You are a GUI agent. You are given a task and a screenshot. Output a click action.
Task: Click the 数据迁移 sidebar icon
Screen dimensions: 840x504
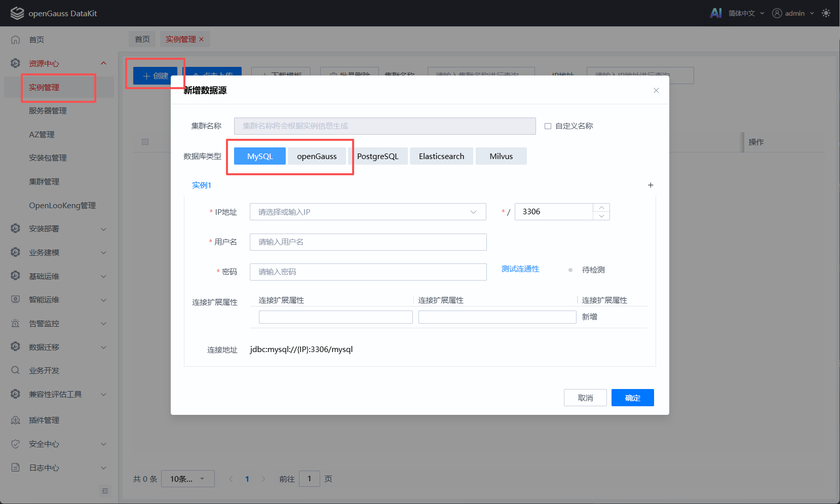point(16,346)
